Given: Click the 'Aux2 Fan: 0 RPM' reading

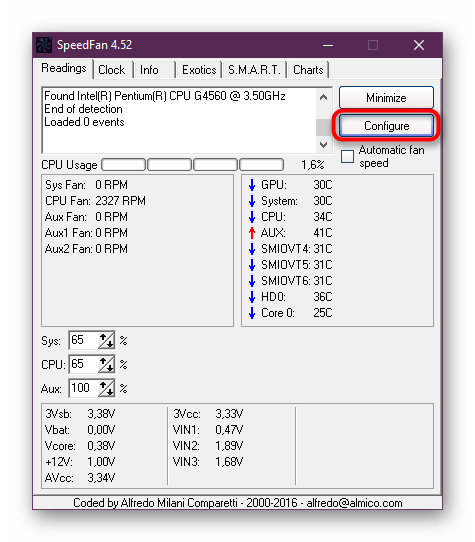Looking at the screenshot, I should tap(86, 249).
